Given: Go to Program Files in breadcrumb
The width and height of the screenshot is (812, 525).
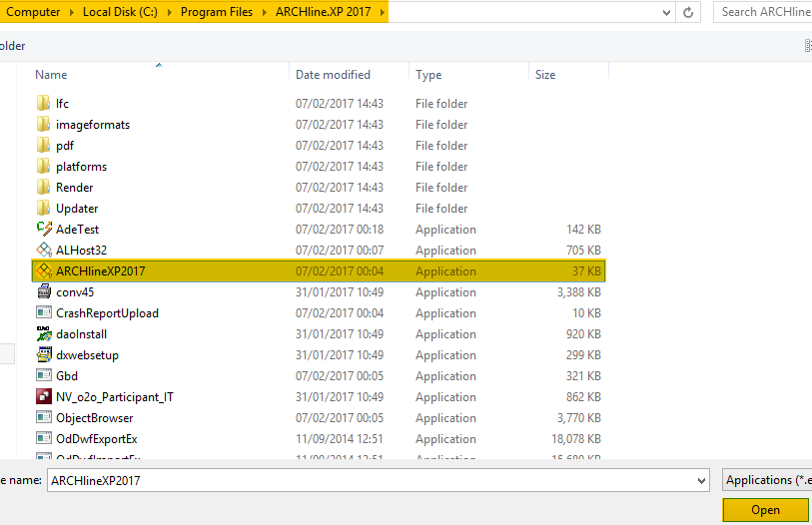Looking at the screenshot, I should pyautogui.click(x=217, y=12).
